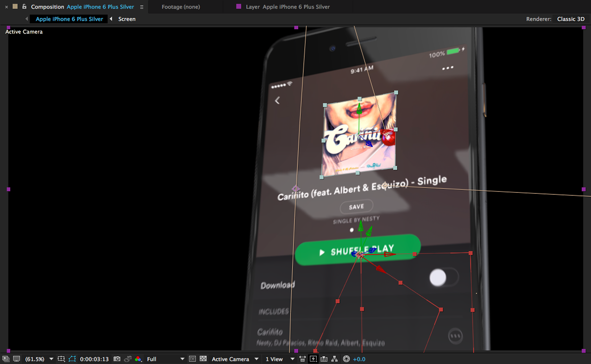Click the bottom-left corner handle of album art layer

pos(322,177)
